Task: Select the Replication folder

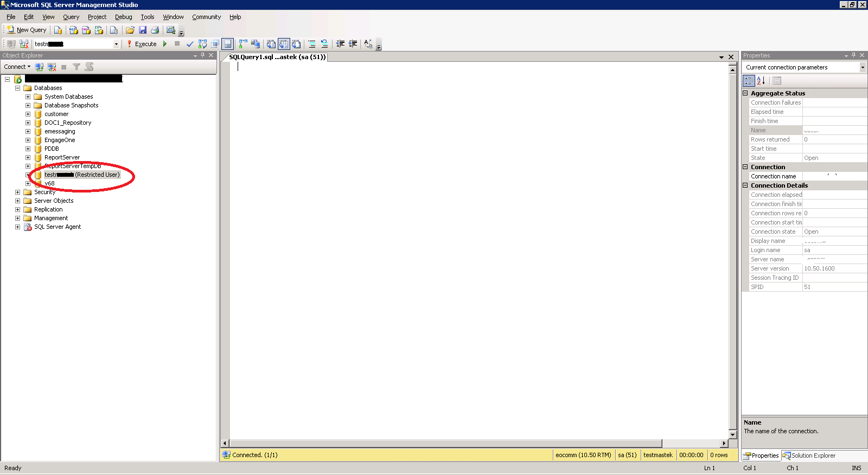Action: [x=48, y=209]
